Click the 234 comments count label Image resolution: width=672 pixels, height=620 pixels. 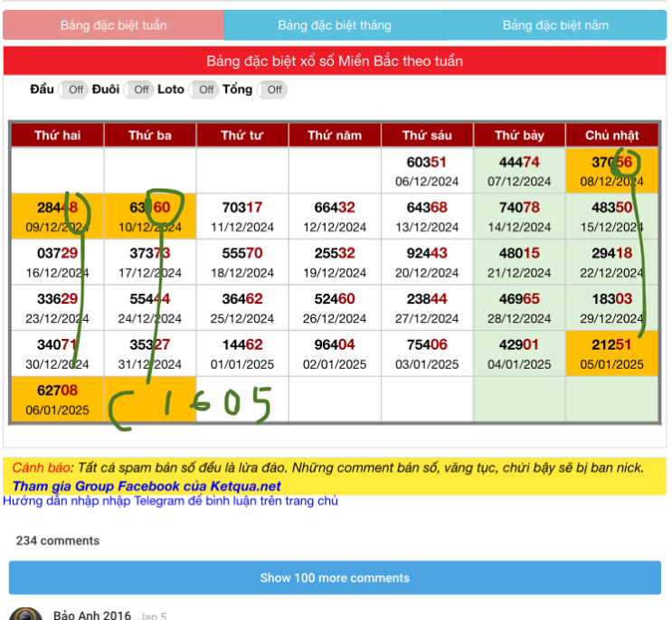click(x=58, y=540)
